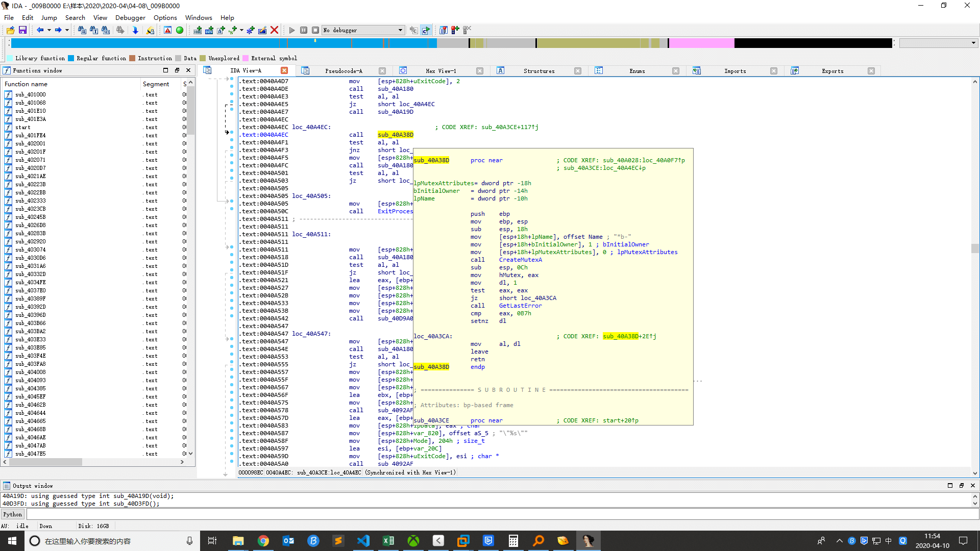Close the Enums tab
The image size is (980, 551).
point(676,71)
